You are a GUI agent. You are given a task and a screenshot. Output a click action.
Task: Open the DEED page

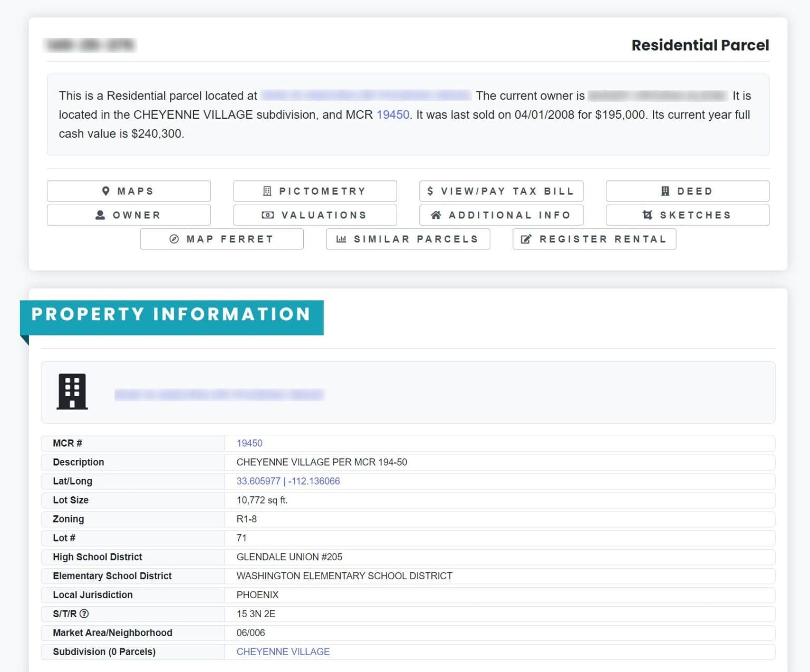tap(687, 191)
